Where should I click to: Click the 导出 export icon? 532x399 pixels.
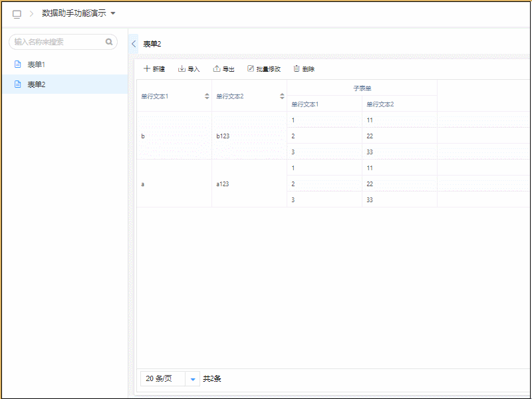216,69
